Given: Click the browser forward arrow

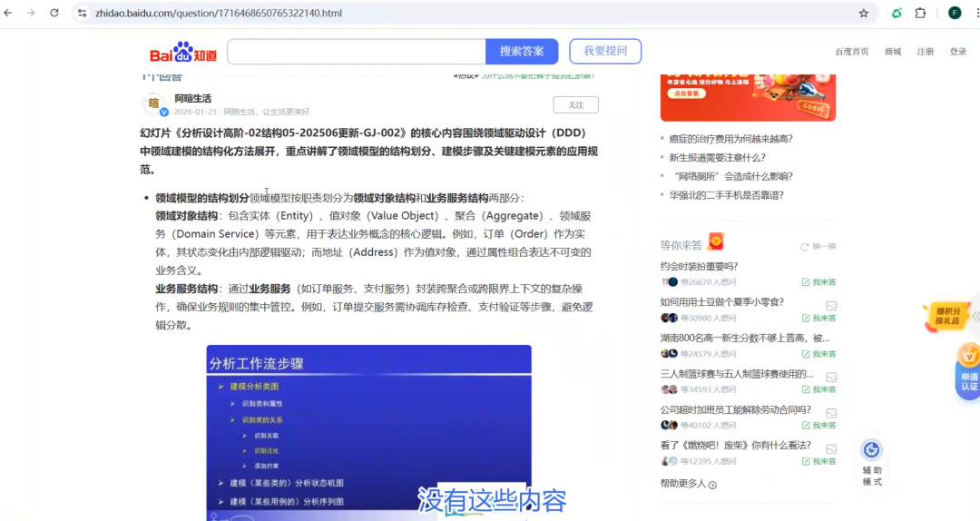Looking at the screenshot, I should pyautogui.click(x=31, y=13).
